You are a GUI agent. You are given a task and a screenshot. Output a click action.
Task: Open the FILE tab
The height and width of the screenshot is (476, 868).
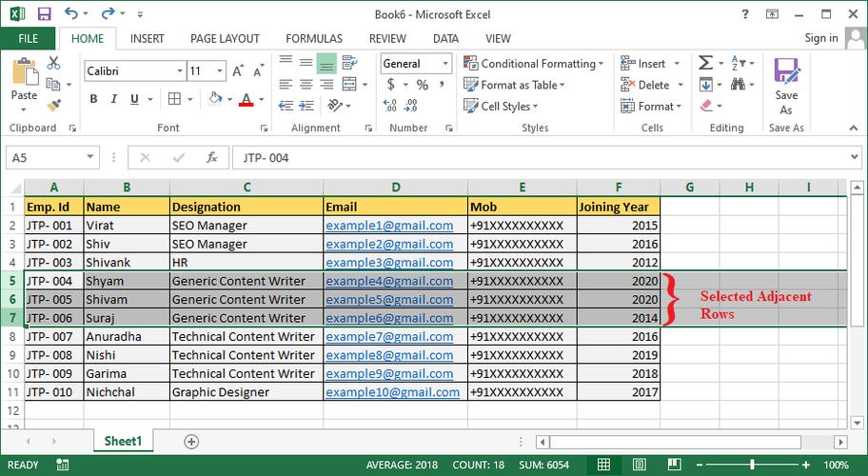29,38
